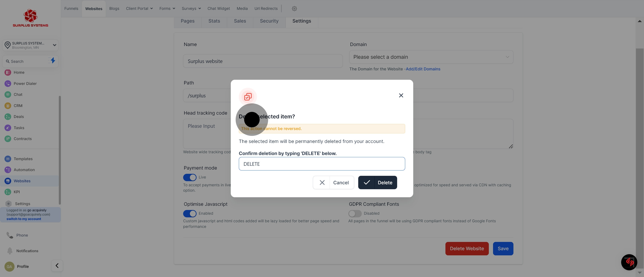644x277 pixels.
Task: Enable the GDPR Compliant Fonts toggle
Action: coord(355,214)
